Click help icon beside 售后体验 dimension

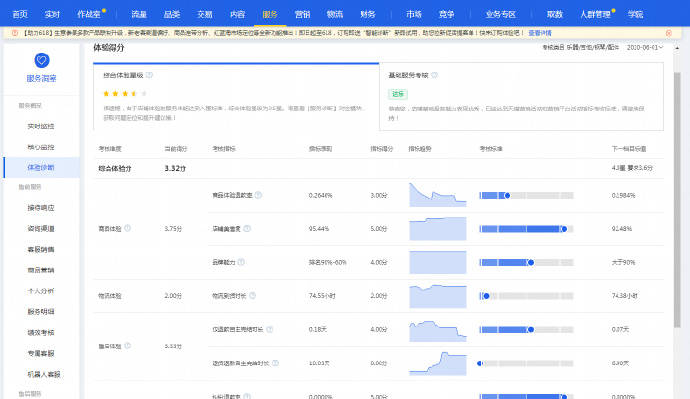click(x=128, y=346)
